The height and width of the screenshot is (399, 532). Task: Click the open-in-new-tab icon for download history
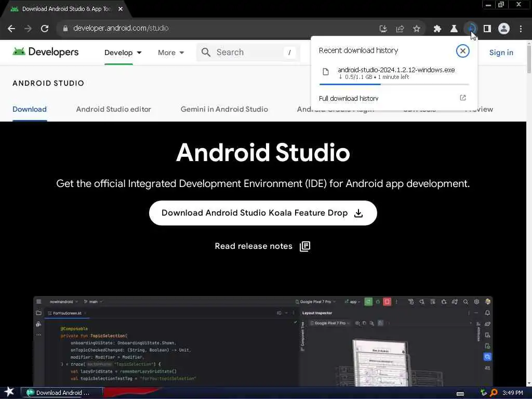pyautogui.click(x=463, y=98)
